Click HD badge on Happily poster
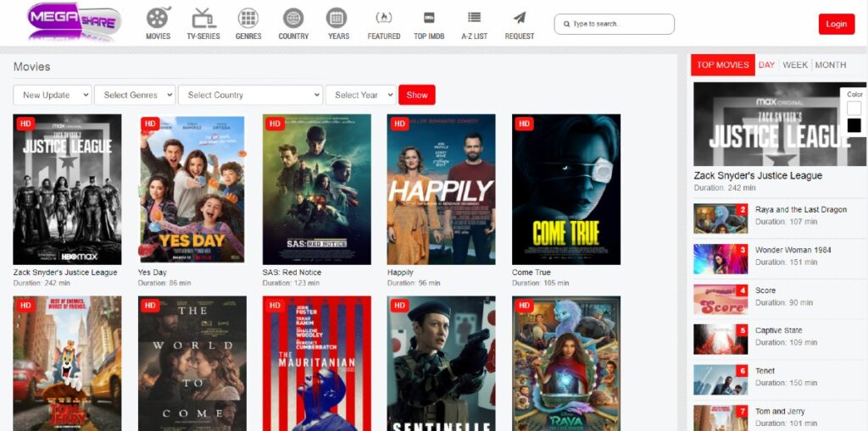 (x=400, y=124)
